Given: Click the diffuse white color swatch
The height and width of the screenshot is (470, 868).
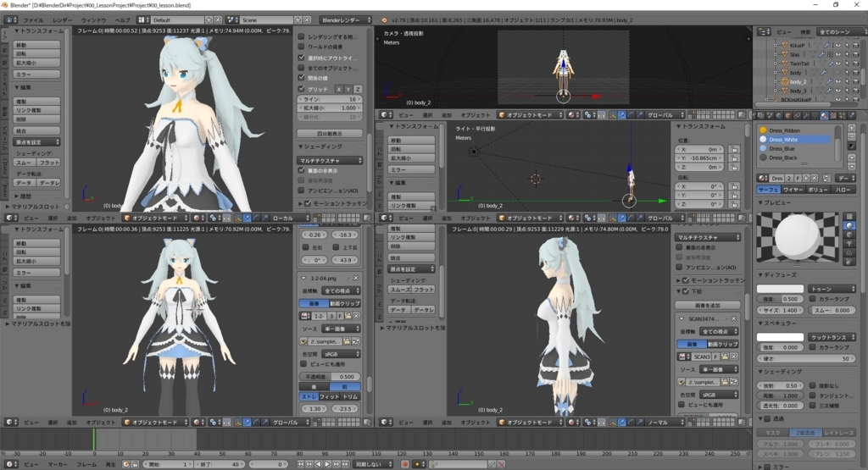Looking at the screenshot, I should pyautogui.click(x=780, y=289).
